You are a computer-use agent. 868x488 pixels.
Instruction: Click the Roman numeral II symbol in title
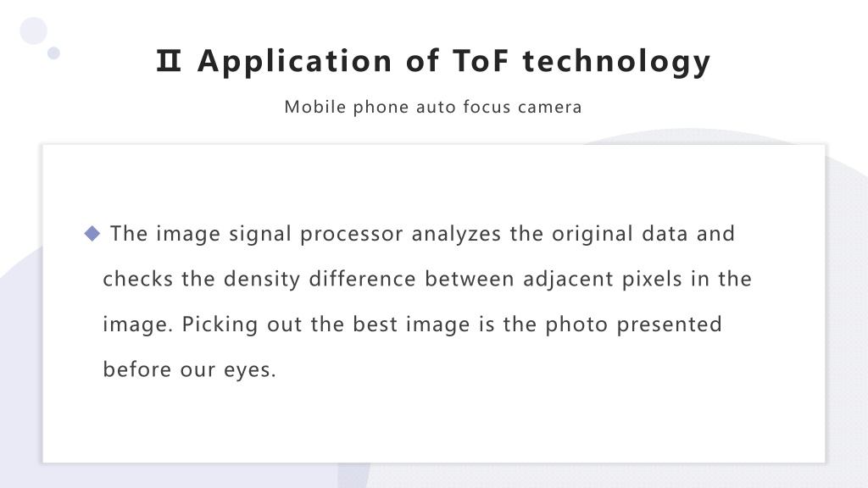[169, 61]
